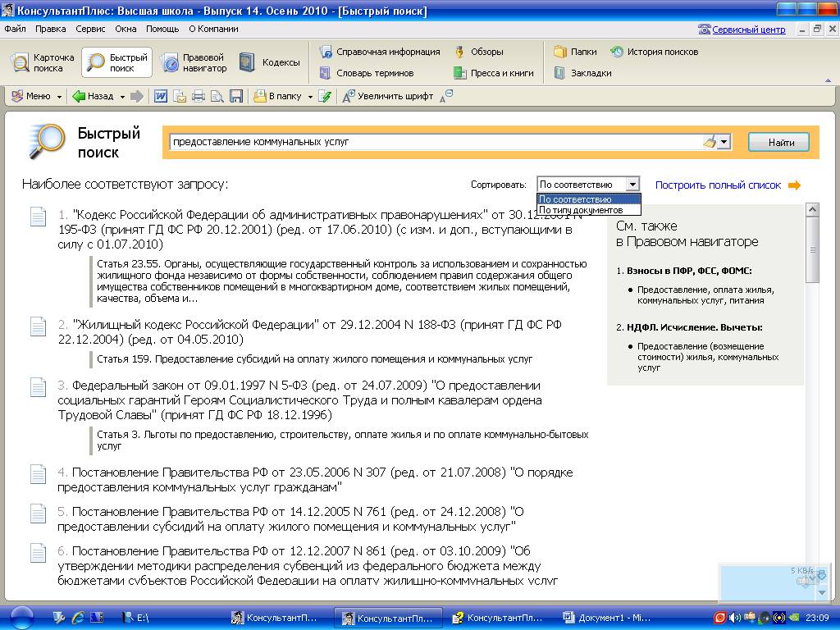Toggle Сортировать combo box arrow
This screenshot has width=840, height=630.
tap(632, 185)
